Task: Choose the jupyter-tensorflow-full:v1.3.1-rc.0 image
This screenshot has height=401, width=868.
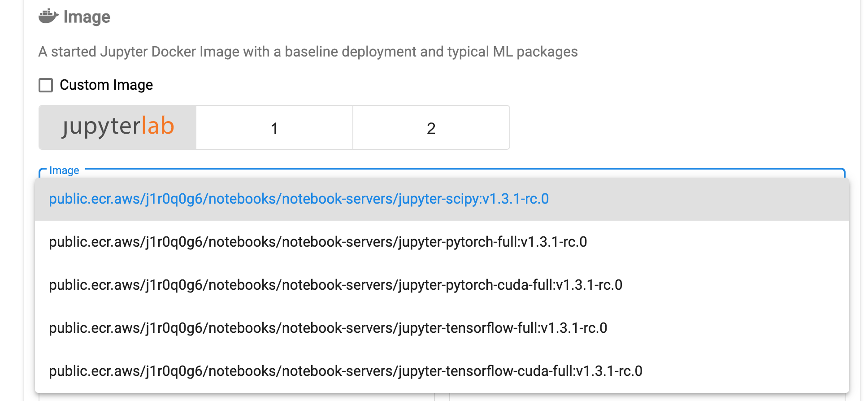Action: [x=442, y=328]
